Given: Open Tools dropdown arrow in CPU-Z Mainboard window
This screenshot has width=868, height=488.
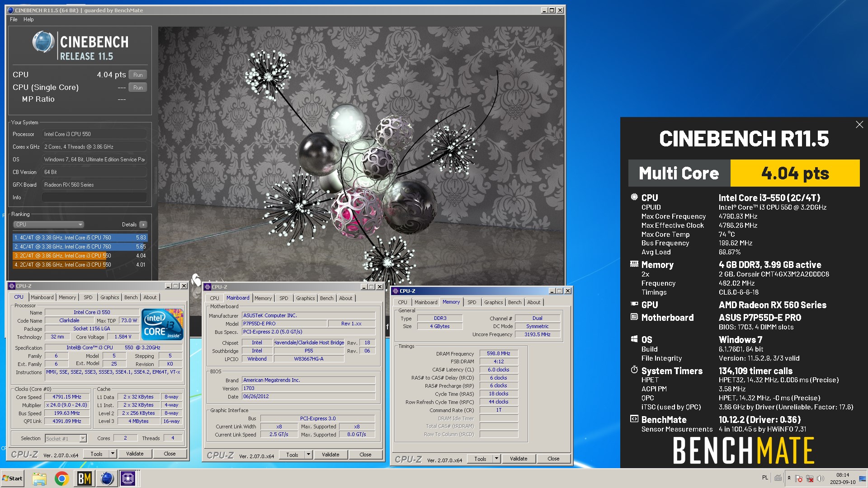Looking at the screenshot, I should (309, 455).
